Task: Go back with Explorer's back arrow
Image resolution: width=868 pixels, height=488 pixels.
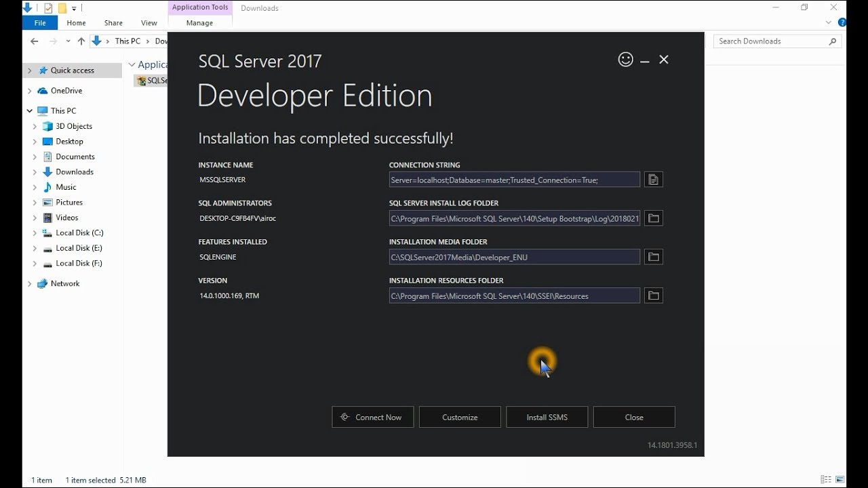Action: click(35, 41)
